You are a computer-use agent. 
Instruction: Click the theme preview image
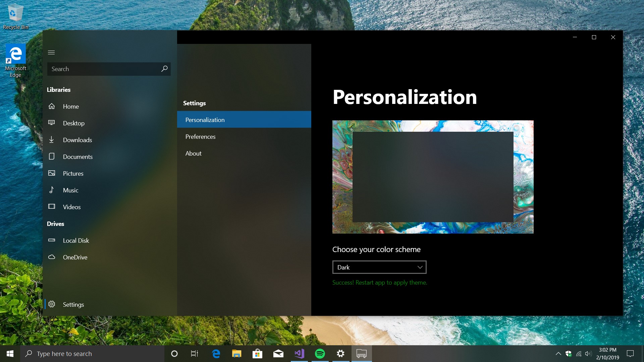(x=433, y=177)
